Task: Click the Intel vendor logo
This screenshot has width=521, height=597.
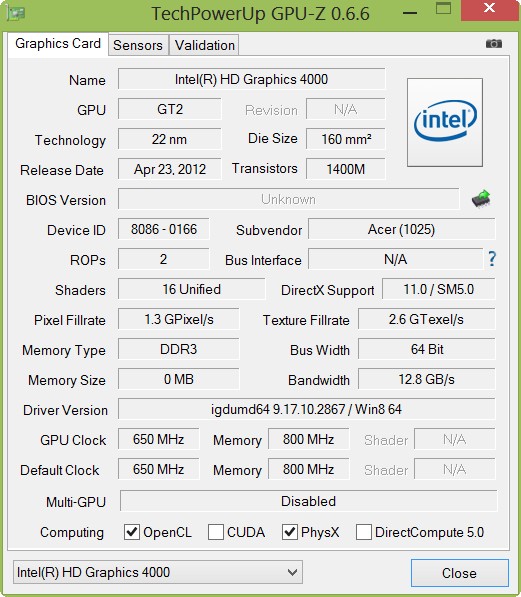Action: (445, 122)
